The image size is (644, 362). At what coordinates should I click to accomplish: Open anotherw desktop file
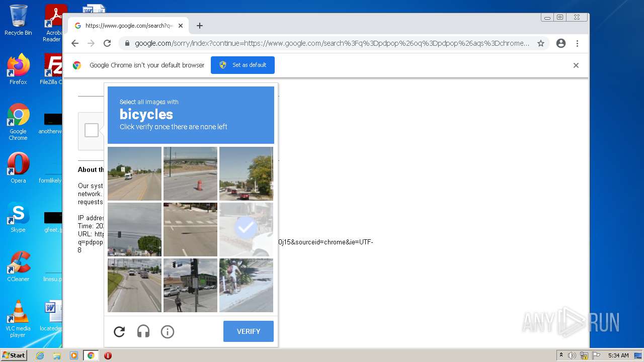50,124
